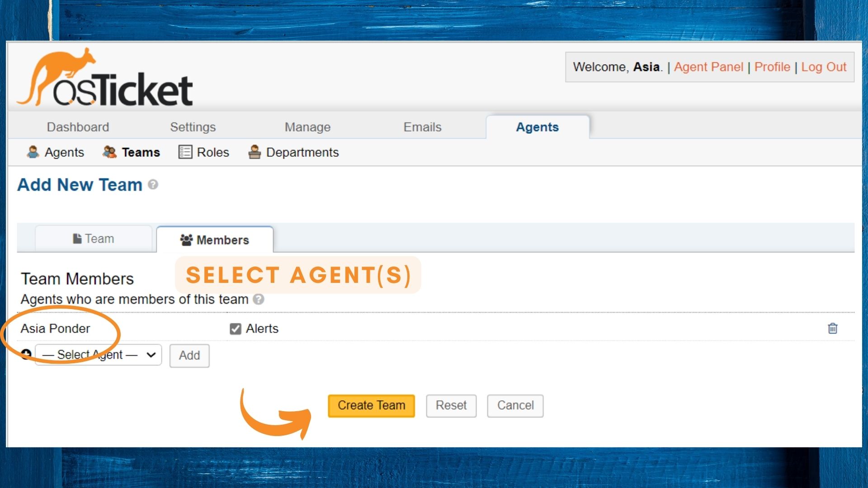Click help icon next to team members description
This screenshot has height=488, width=868.
[258, 299]
